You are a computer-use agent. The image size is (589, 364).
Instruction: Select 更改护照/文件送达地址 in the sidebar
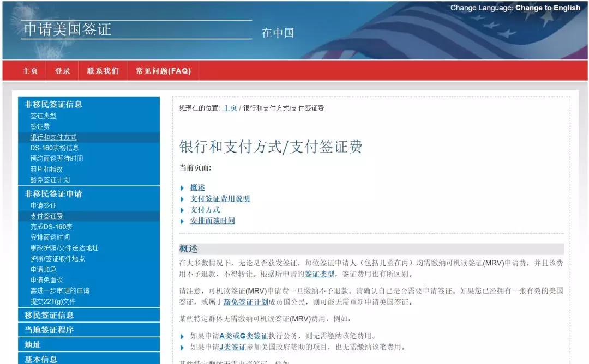(x=64, y=248)
